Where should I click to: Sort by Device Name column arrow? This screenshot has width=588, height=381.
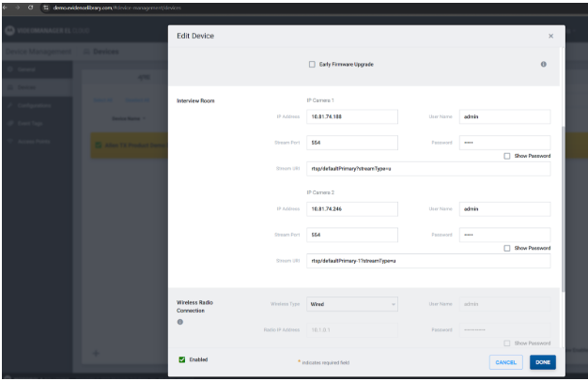(x=145, y=119)
